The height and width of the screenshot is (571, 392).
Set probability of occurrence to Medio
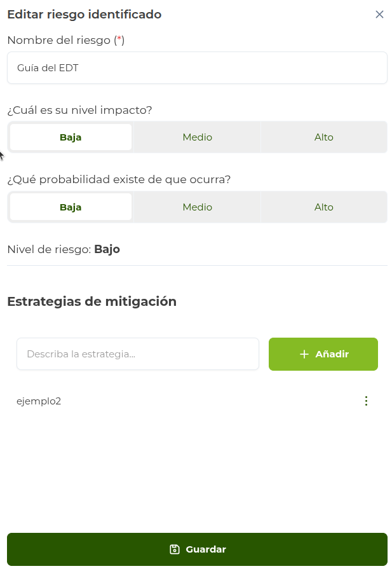(x=197, y=207)
